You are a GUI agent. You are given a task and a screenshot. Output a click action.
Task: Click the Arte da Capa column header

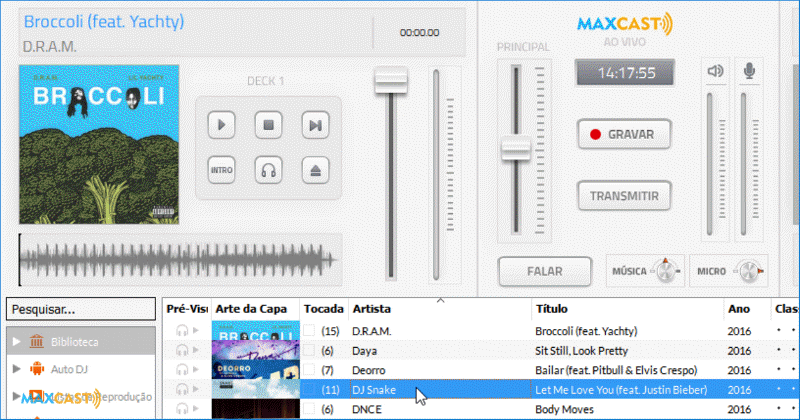tap(255, 309)
